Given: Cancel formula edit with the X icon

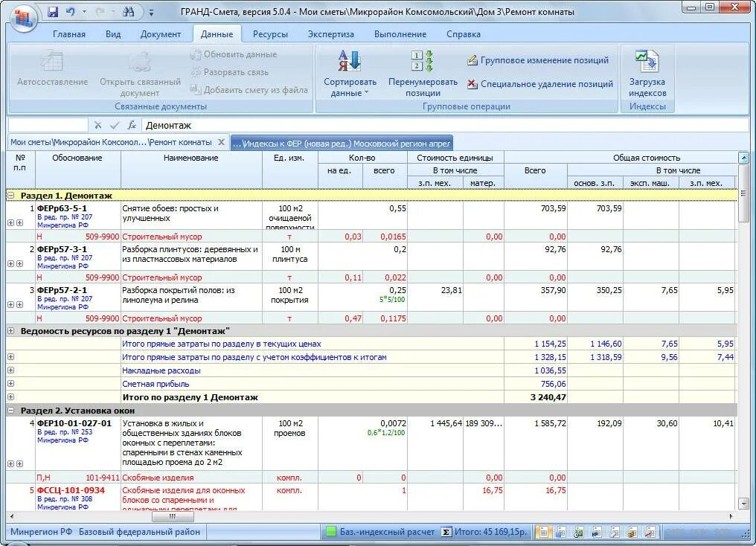Looking at the screenshot, I should tap(98, 125).
